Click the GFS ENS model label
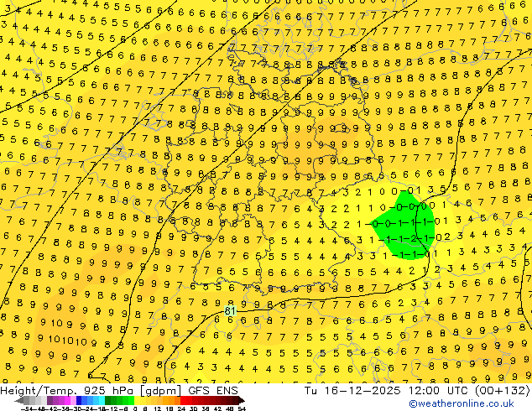The height and width of the screenshot is (411, 532). click(x=213, y=390)
